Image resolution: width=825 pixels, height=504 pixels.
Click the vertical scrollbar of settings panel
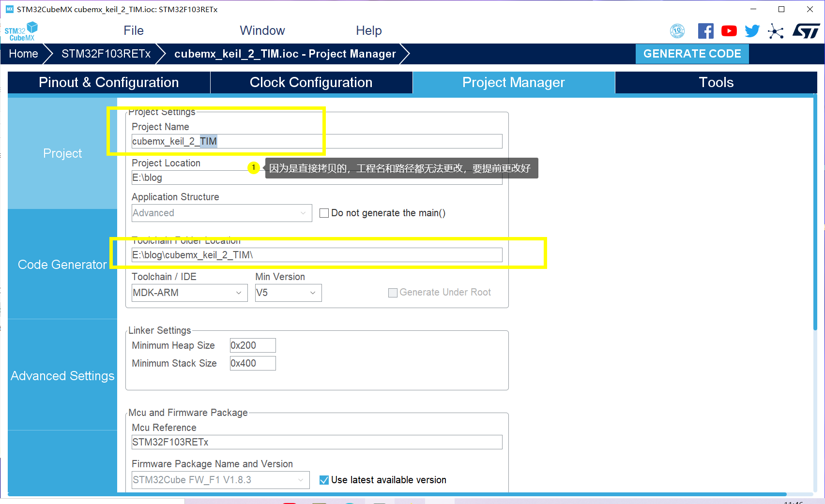(815, 213)
